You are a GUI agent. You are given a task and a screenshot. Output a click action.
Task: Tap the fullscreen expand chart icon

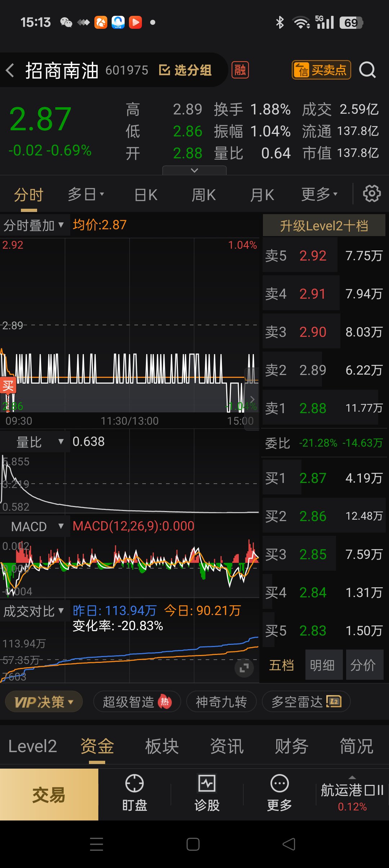pyautogui.click(x=244, y=668)
